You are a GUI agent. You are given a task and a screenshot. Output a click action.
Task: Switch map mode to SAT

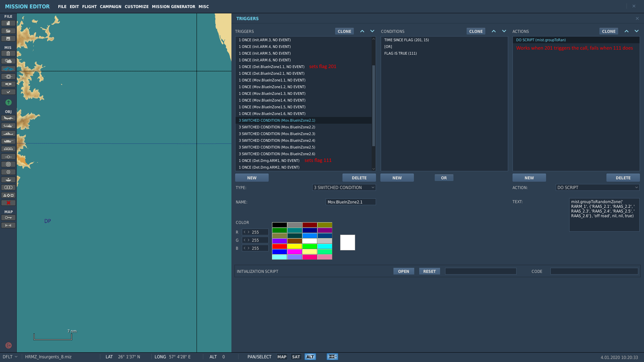pyautogui.click(x=296, y=357)
